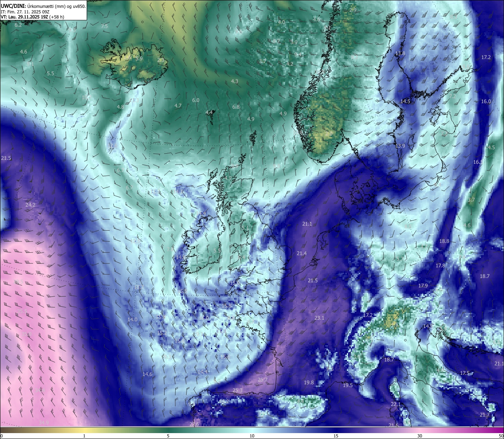The height and width of the screenshot is (439, 504).
Task: Click the 16.5 value at the right edge
Action: coord(478,162)
